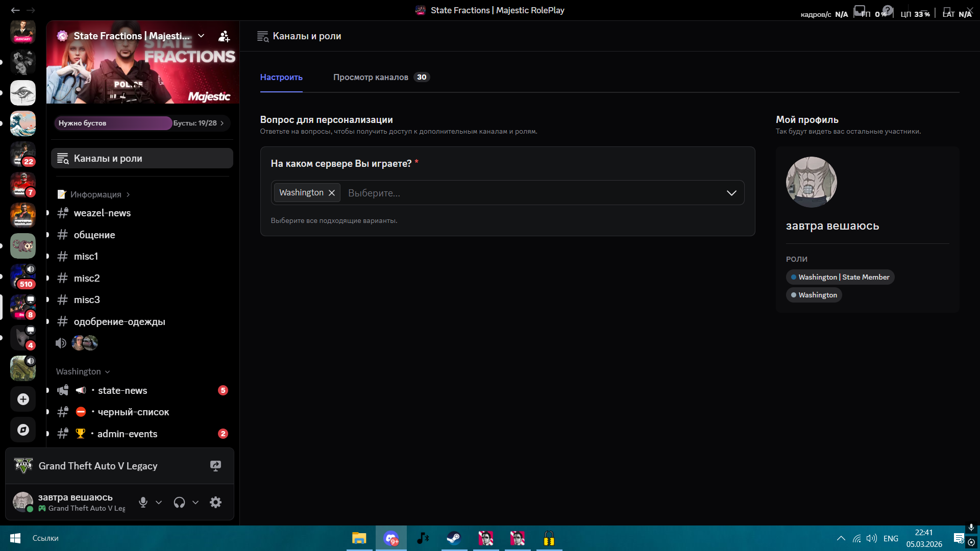Viewport: 980px width, 551px height.
Task: Open File Explorer in taskbar
Action: point(359,538)
